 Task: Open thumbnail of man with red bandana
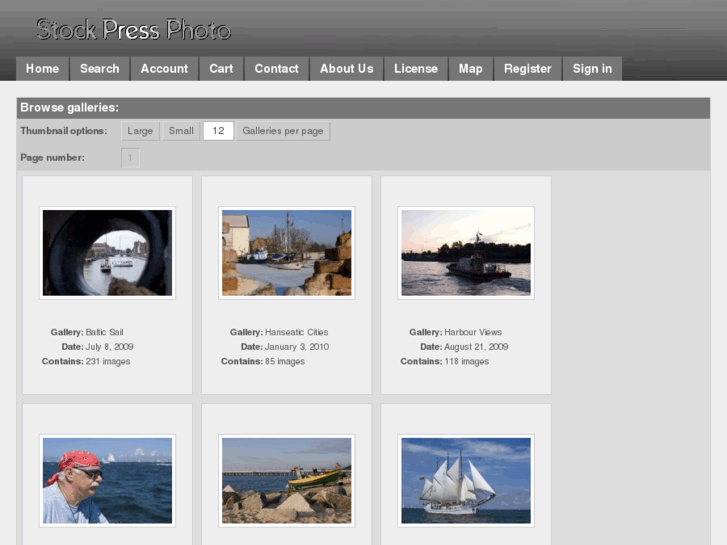click(108, 481)
